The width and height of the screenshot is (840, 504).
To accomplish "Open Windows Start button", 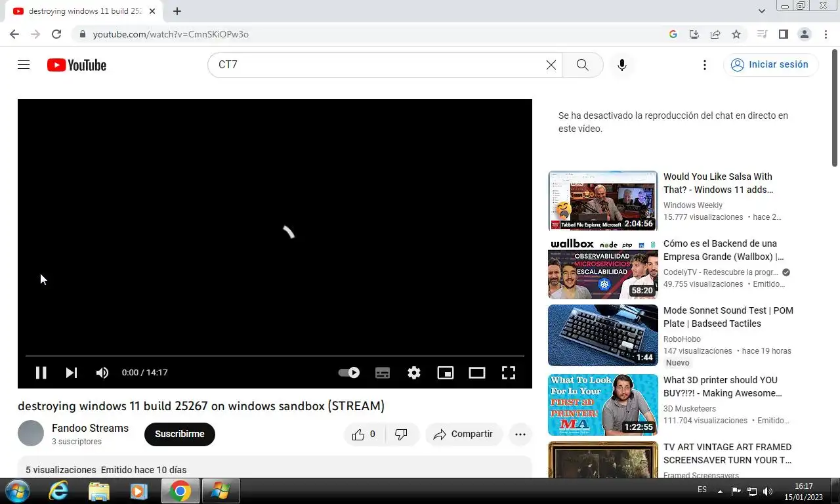I will coord(16,491).
